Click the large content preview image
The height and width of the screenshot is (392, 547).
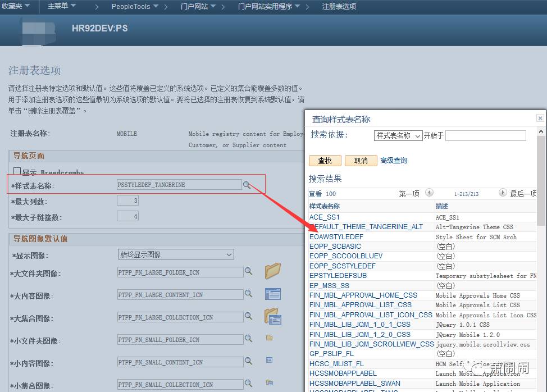tap(273, 294)
